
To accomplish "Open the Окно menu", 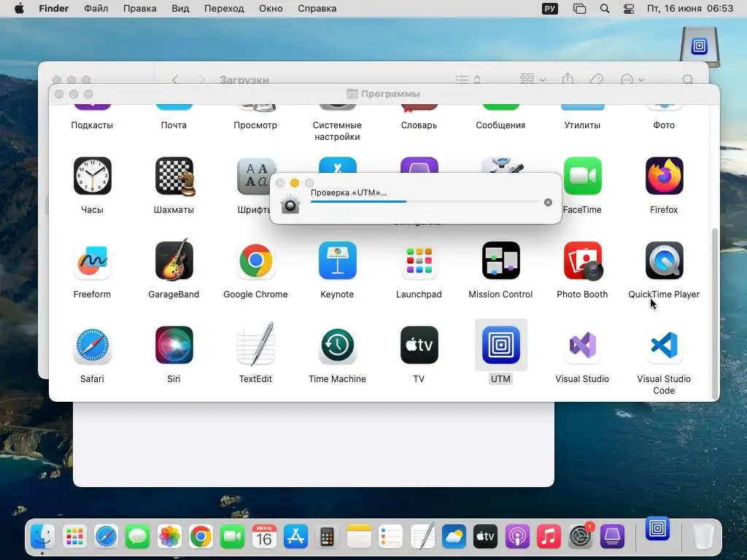I will tap(271, 9).
